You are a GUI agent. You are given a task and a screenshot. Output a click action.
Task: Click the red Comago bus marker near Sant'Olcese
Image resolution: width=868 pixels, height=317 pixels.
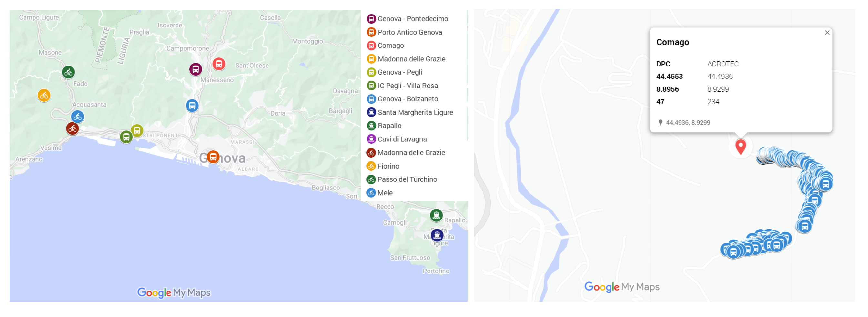tap(219, 64)
